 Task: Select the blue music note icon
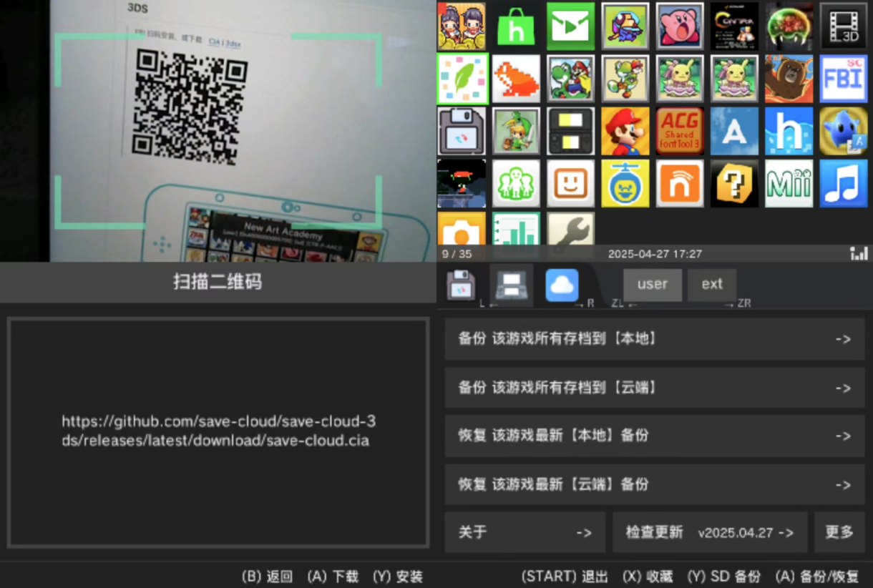844,183
